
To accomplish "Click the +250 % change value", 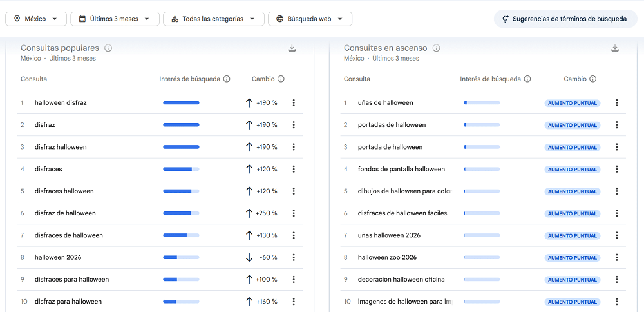I will 267,213.
